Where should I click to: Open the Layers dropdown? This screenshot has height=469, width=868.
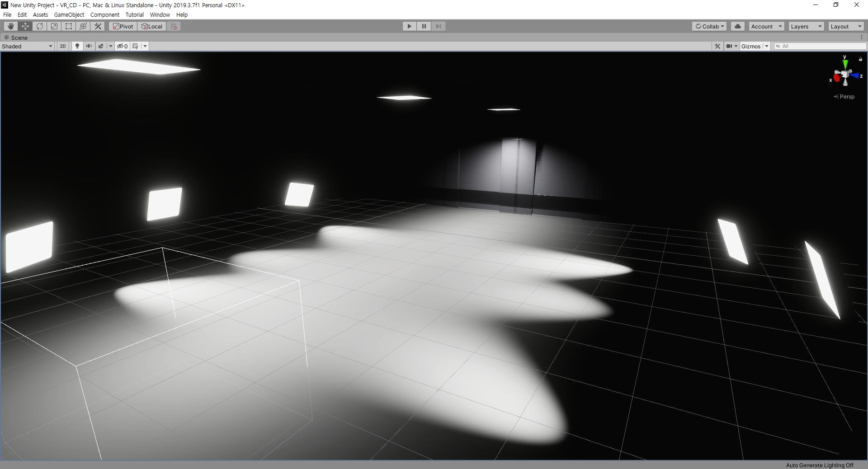[x=806, y=26]
